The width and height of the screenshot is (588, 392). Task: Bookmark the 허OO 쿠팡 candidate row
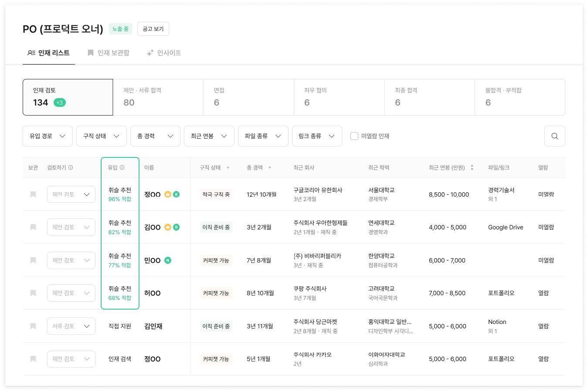[x=33, y=293]
